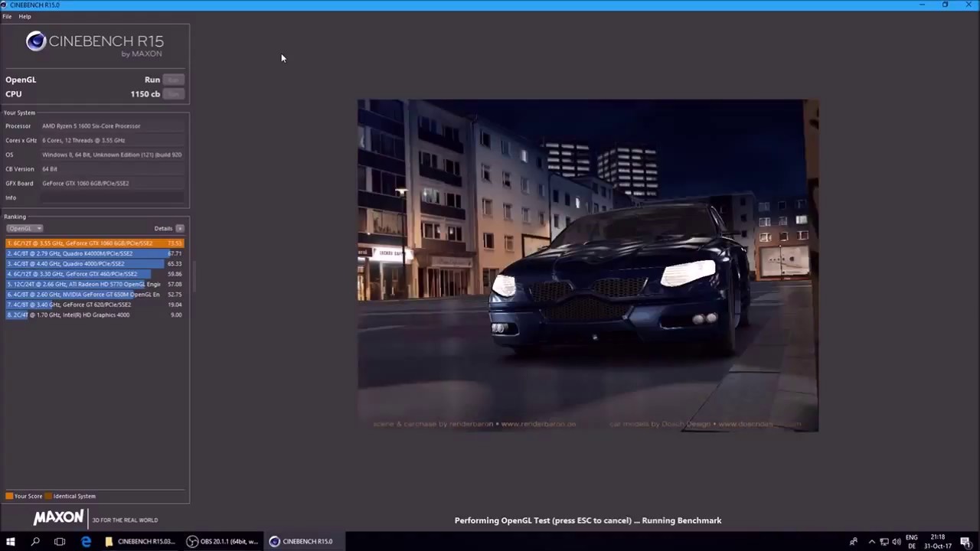Switch to OBS 20.1.1 taskbar window
The width and height of the screenshot is (980, 551).
tap(223, 541)
